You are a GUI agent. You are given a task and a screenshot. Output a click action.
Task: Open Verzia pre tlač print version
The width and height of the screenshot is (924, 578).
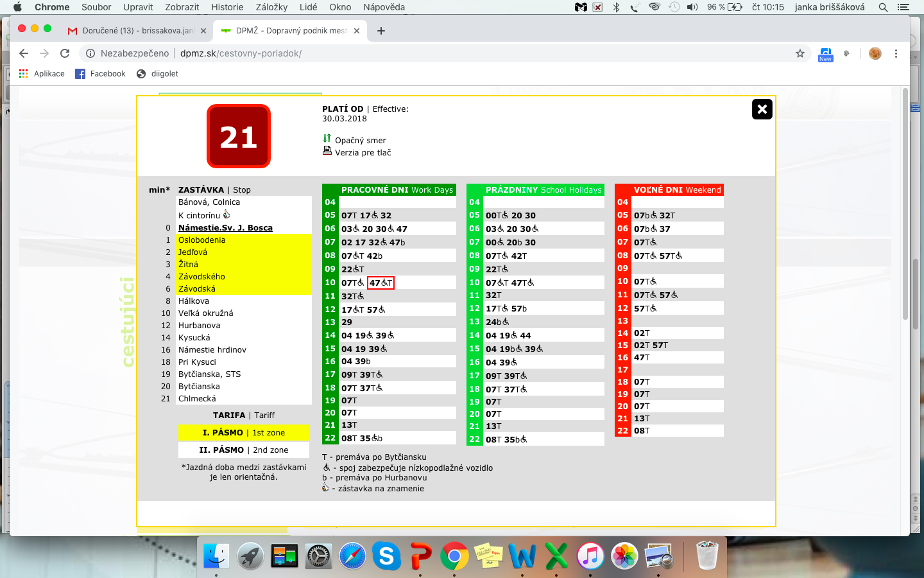click(363, 153)
